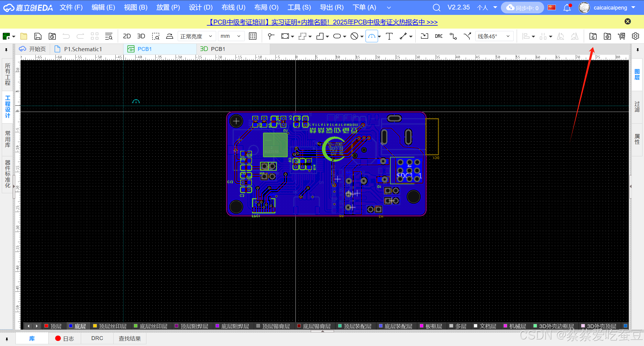Select the arc drawing tool
644x346 pixels.
coord(371,36)
